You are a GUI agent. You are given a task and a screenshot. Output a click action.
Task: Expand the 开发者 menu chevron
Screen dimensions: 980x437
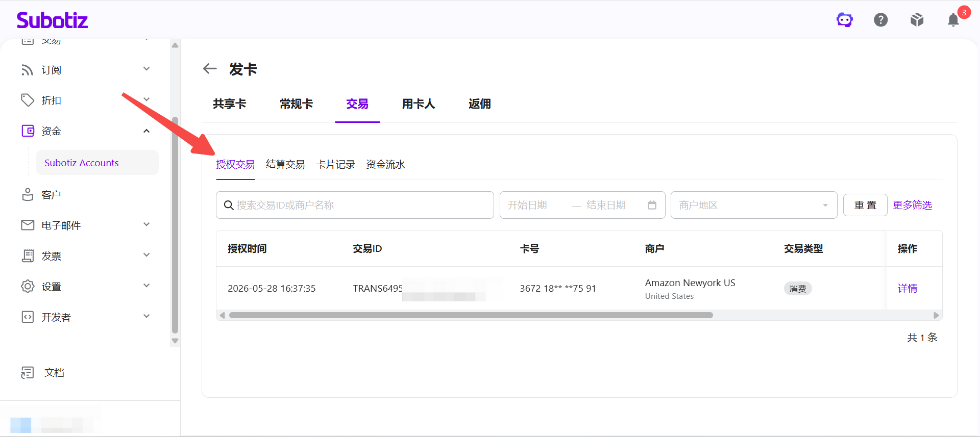coord(146,316)
